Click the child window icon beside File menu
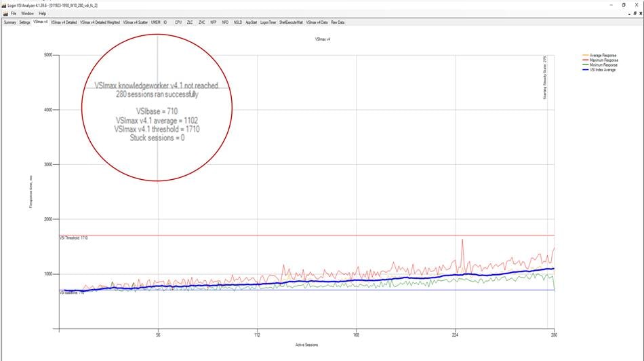Viewport: 644px width, 361px height. tap(5, 14)
